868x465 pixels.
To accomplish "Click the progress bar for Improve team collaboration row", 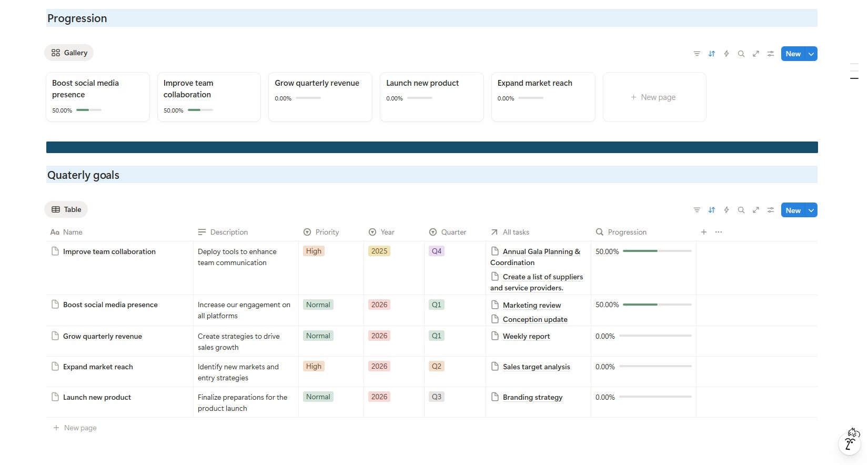I will [x=657, y=251].
